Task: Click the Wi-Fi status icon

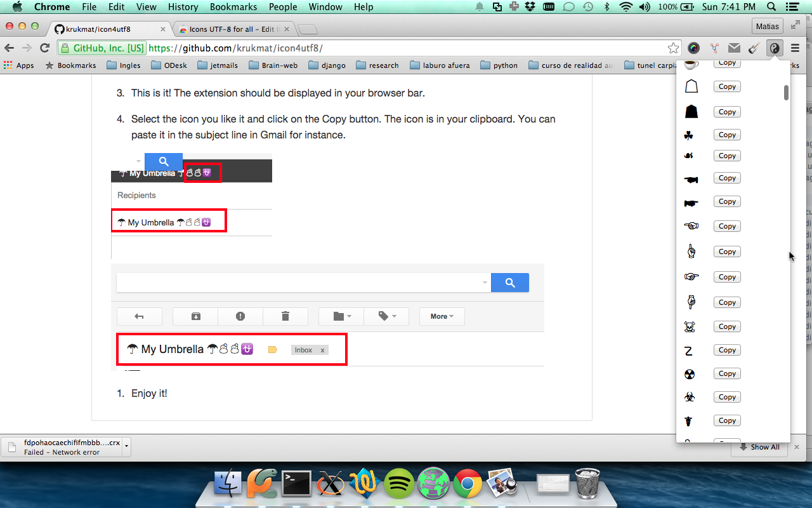Action: [626, 7]
